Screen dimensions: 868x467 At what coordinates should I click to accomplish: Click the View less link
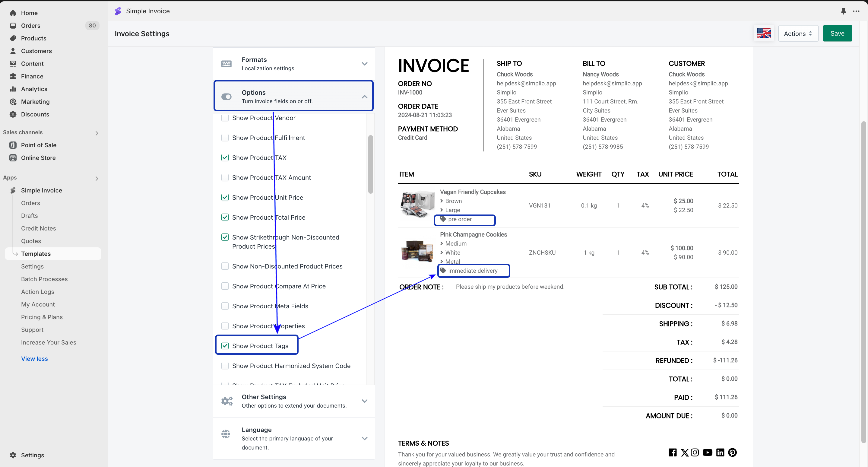click(34, 358)
